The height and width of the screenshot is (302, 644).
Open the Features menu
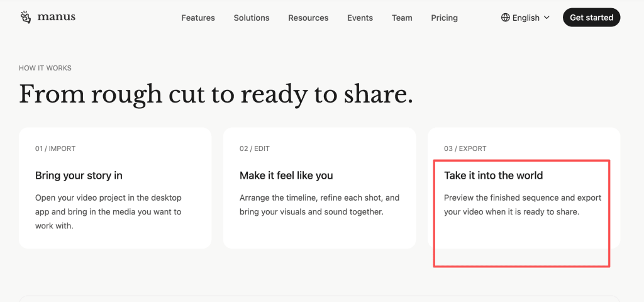[x=198, y=18]
